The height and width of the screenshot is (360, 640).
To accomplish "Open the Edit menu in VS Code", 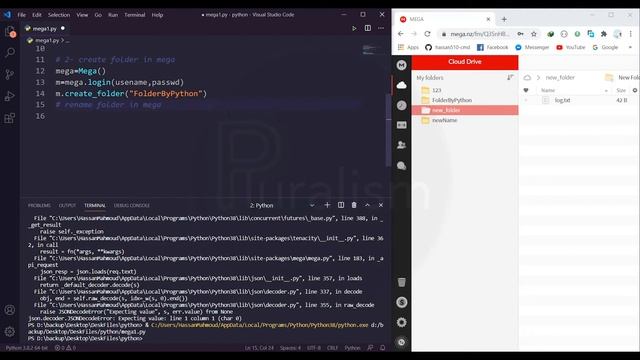I will pos(37,15).
